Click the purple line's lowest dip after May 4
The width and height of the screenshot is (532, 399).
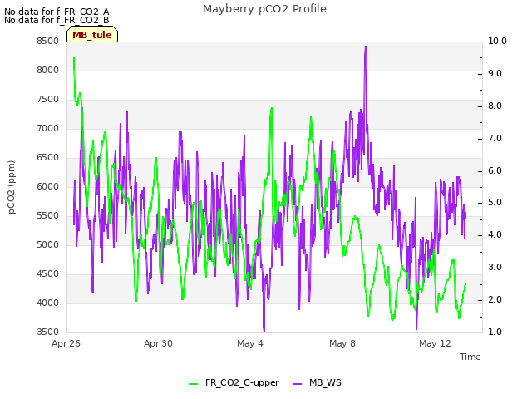pyautogui.click(x=264, y=331)
